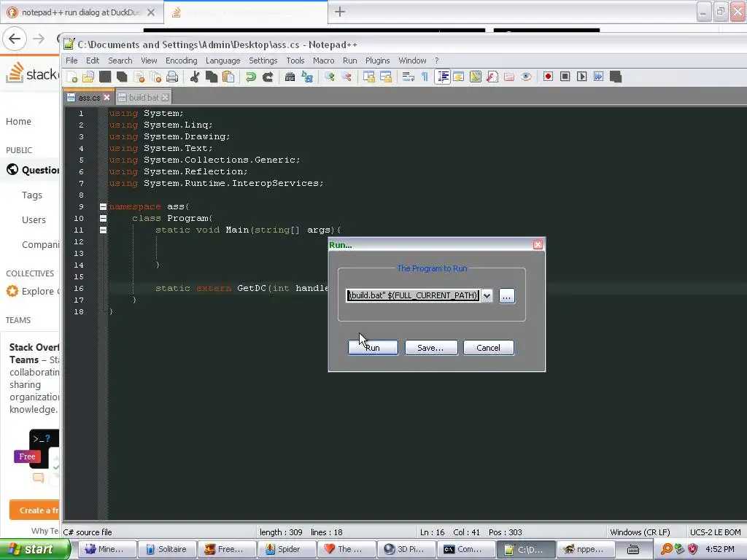Viewport: 747px width, 560px height.
Task: Open the Replace toolbar icon
Action: click(307, 77)
